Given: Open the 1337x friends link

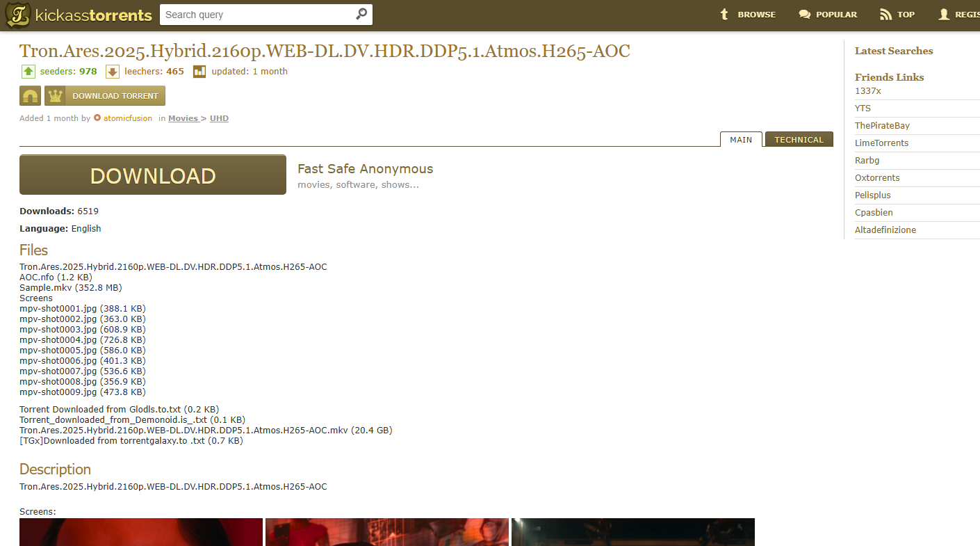Looking at the screenshot, I should [867, 91].
